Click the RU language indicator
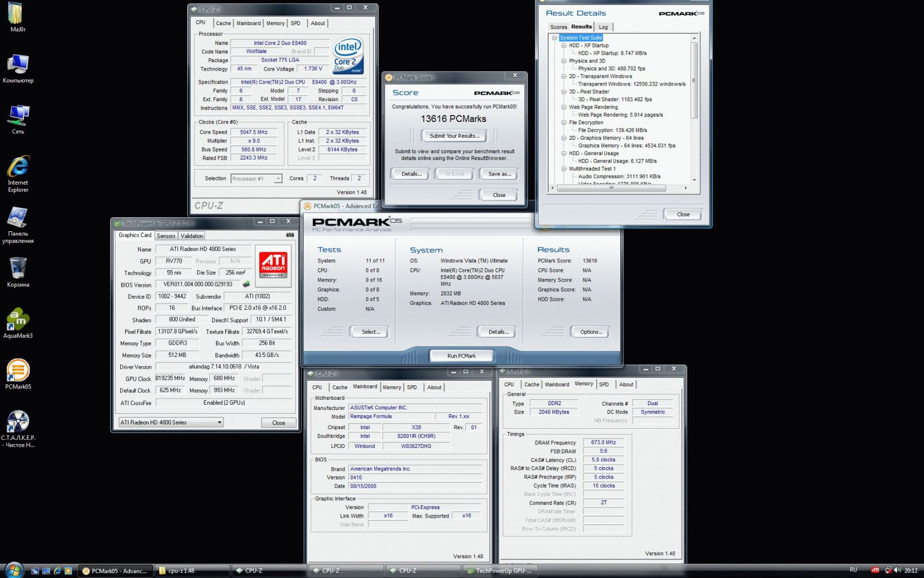Viewport: 924px width, 578px height. (853, 570)
